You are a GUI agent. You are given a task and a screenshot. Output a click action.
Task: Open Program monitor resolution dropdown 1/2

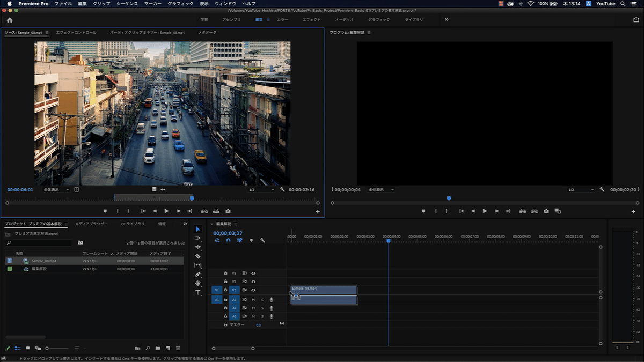581,190
